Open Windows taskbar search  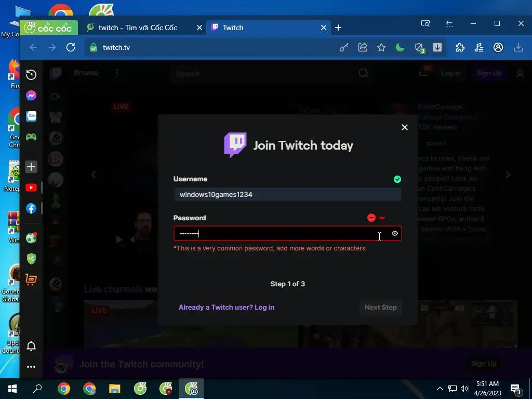click(37, 389)
